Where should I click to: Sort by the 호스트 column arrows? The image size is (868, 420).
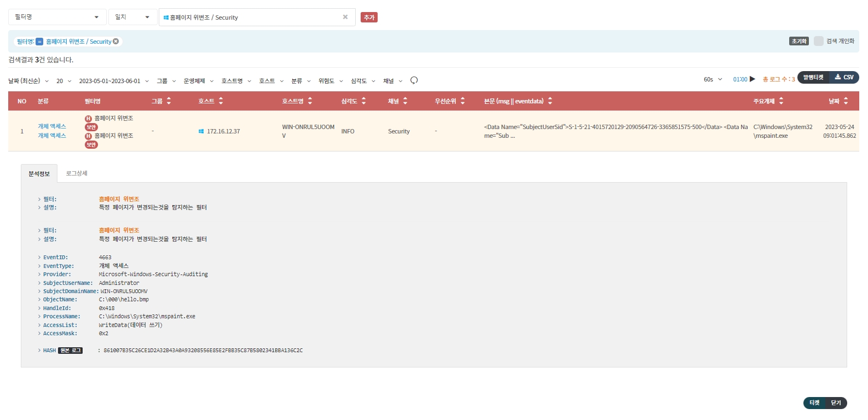[x=221, y=101]
